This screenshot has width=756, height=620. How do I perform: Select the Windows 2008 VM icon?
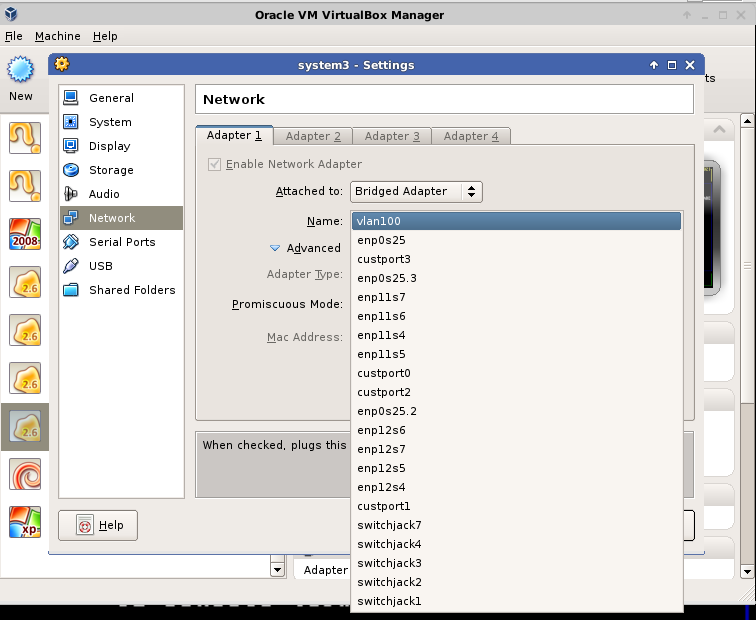coord(25,234)
